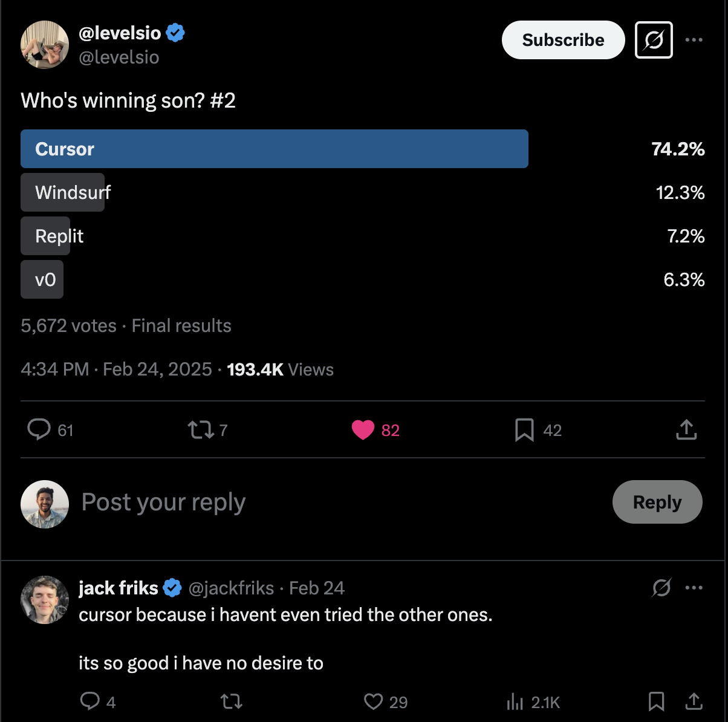Repost jack friks' reply
Image resolution: width=728 pixels, height=722 pixels.
231,701
